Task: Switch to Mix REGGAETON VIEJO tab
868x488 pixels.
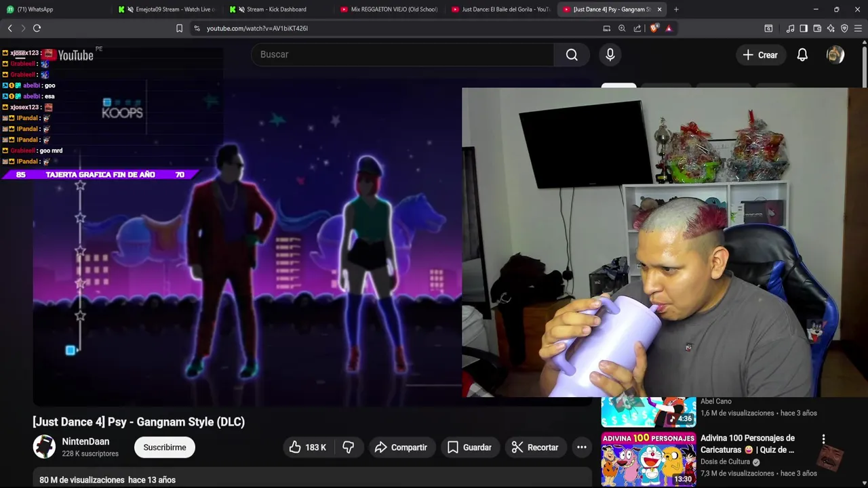Action: pyautogui.click(x=389, y=9)
